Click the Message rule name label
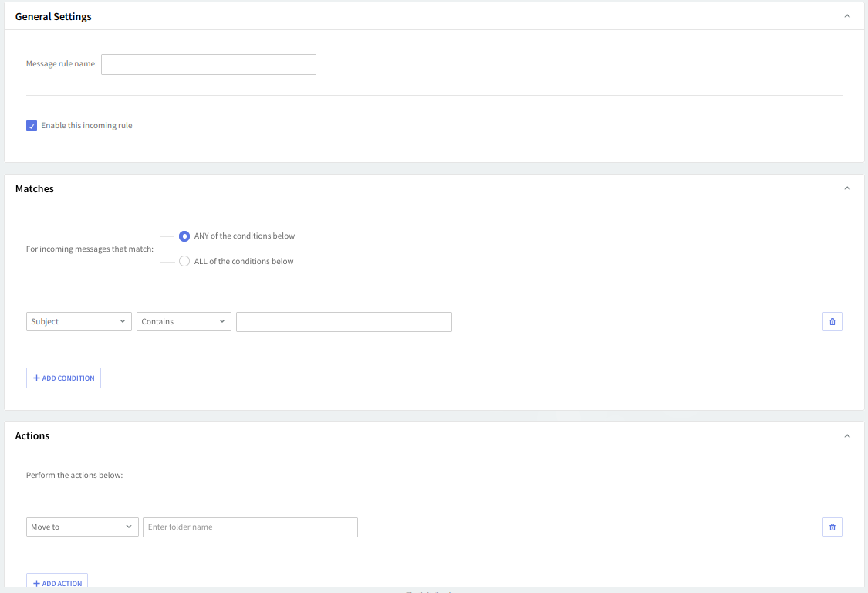 (62, 64)
